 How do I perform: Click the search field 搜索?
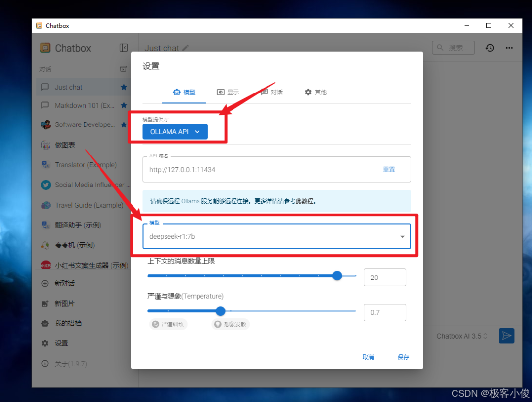click(x=454, y=48)
